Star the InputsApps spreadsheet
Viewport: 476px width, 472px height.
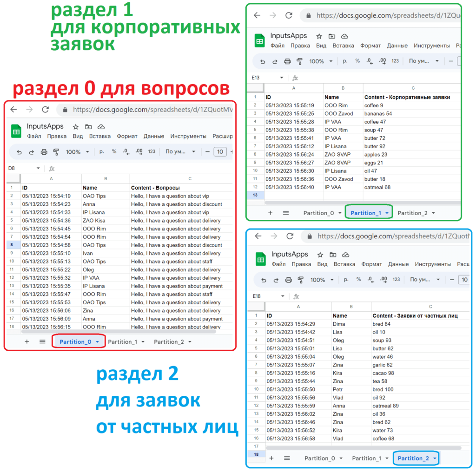(75, 127)
